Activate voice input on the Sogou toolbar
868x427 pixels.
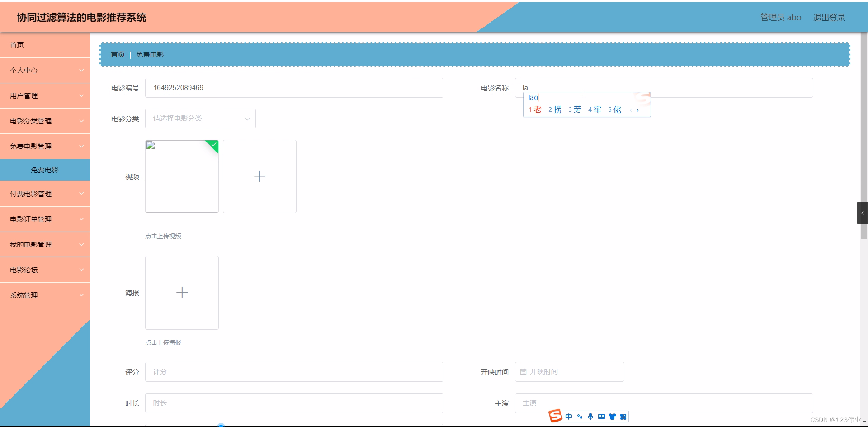[x=590, y=416]
